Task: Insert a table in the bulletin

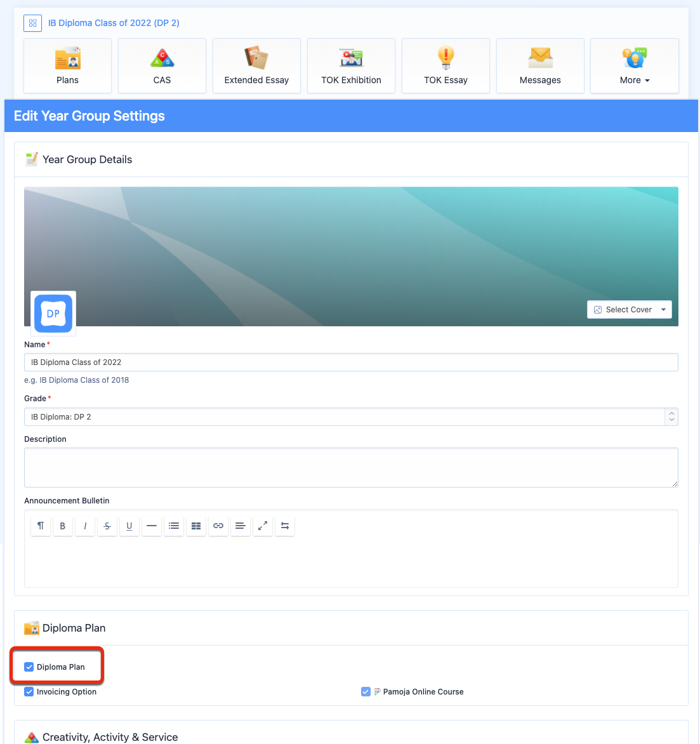Action: pyautogui.click(x=196, y=526)
